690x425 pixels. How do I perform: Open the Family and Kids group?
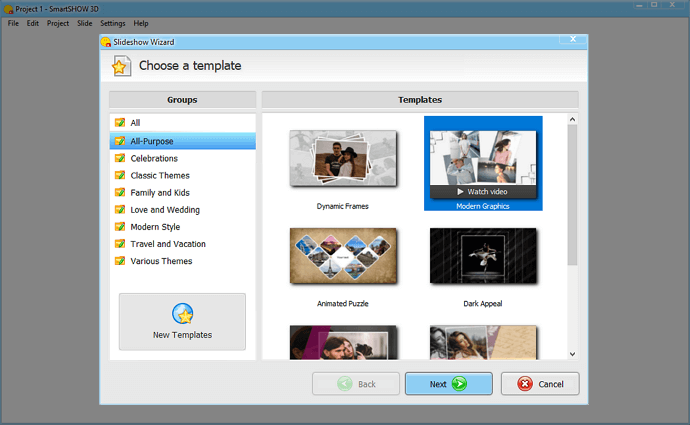tap(182, 193)
